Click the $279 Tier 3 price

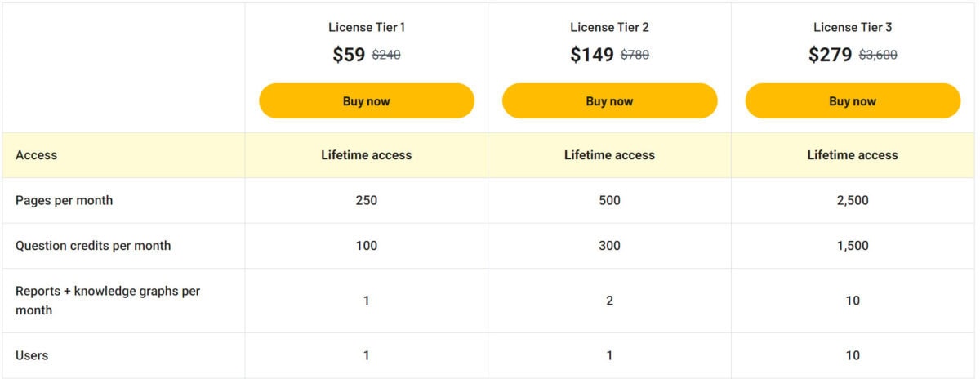(x=831, y=55)
